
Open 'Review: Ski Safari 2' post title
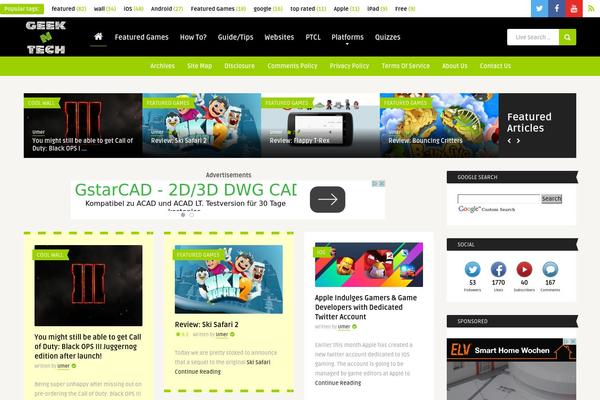(206, 324)
